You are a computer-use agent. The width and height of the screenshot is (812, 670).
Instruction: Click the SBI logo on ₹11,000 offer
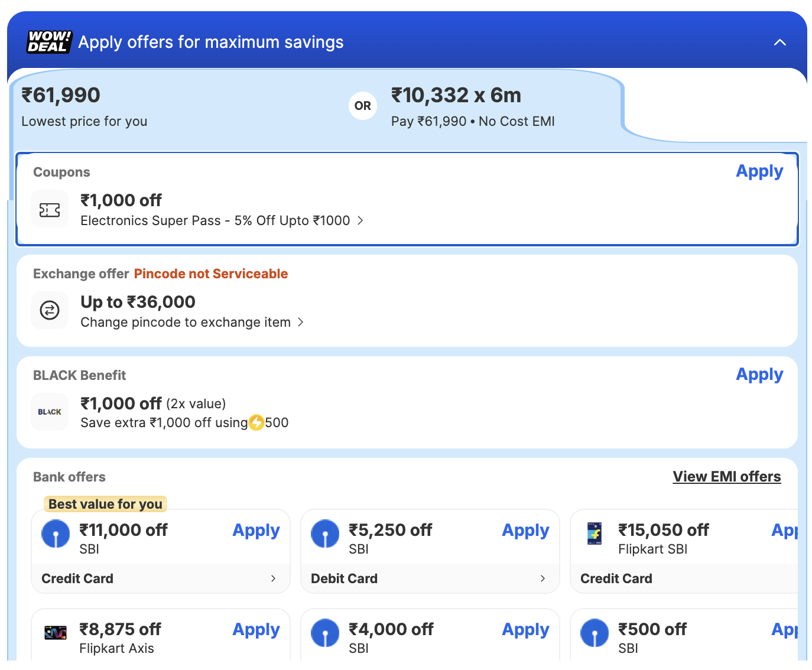(56, 534)
